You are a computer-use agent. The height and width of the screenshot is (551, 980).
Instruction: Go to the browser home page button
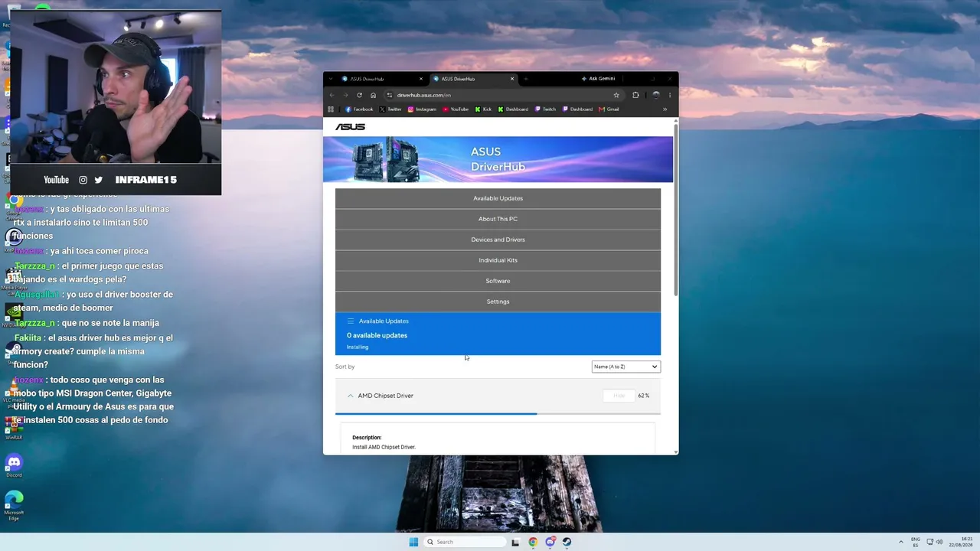tap(373, 95)
